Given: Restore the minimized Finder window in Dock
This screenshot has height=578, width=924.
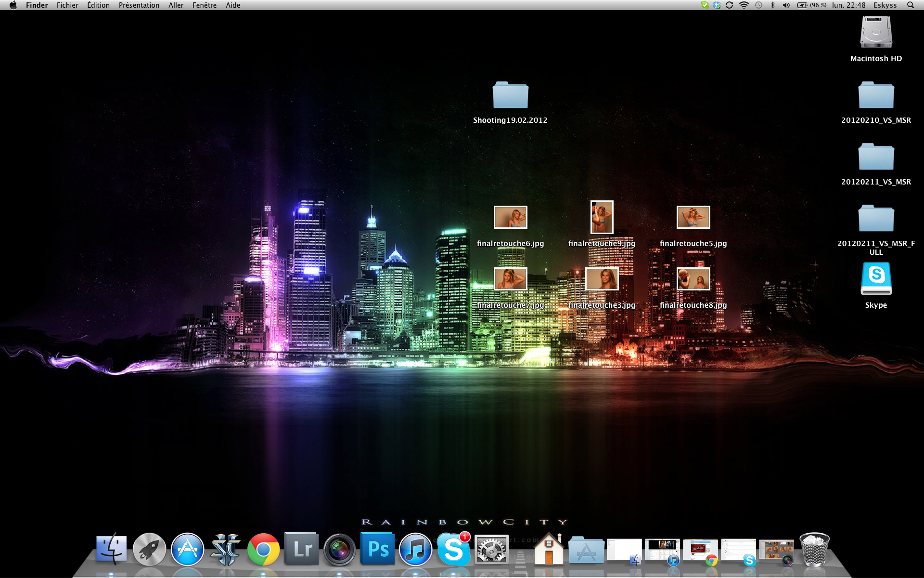Looking at the screenshot, I should pyautogui.click(x=624, y=551).
